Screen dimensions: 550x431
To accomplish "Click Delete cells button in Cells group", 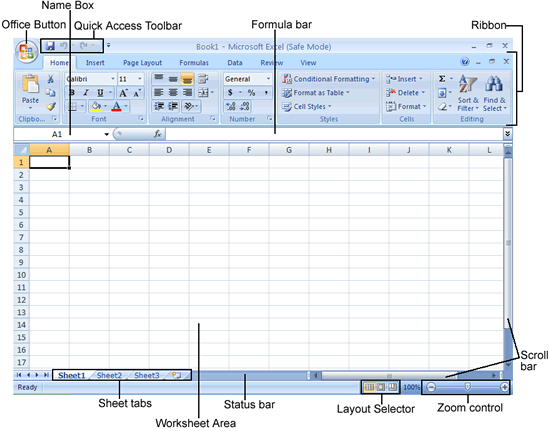I will tap(405, 93).
